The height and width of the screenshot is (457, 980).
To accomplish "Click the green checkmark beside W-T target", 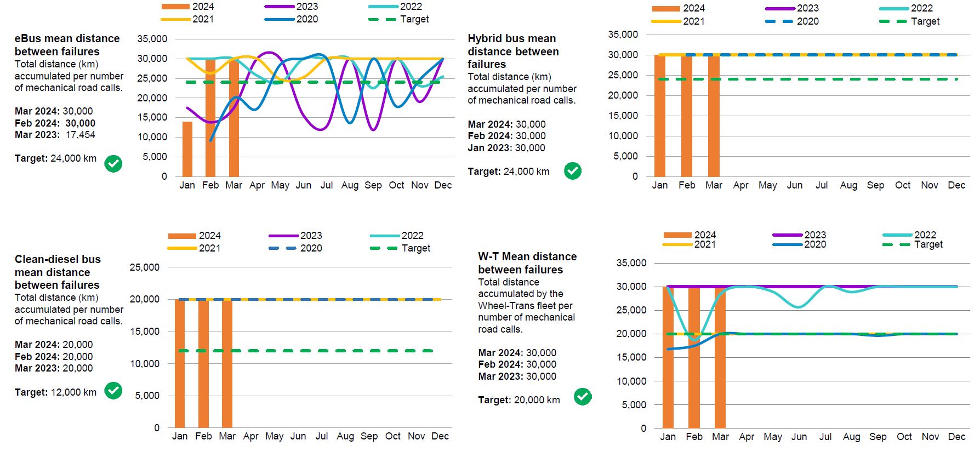I will pyautogui.click(x=583, y=396).
